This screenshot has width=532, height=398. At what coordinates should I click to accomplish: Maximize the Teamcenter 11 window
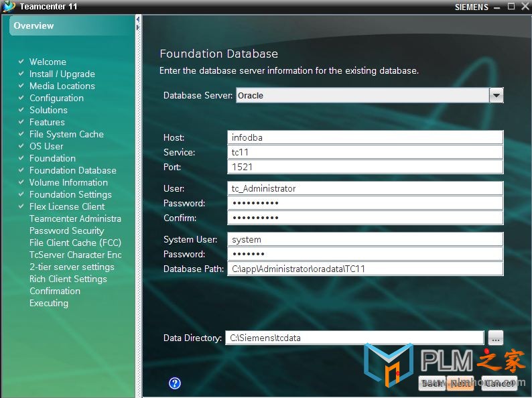point(511,7)
